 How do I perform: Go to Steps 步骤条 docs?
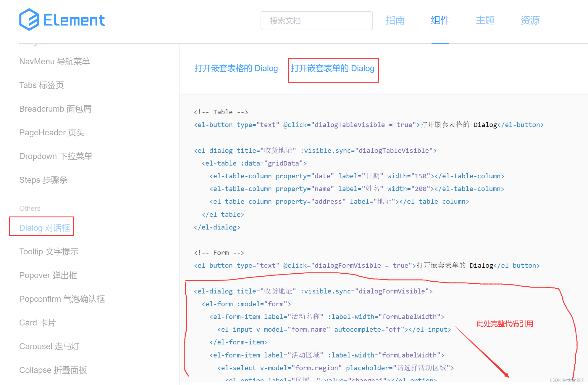[x=43, y=180]
